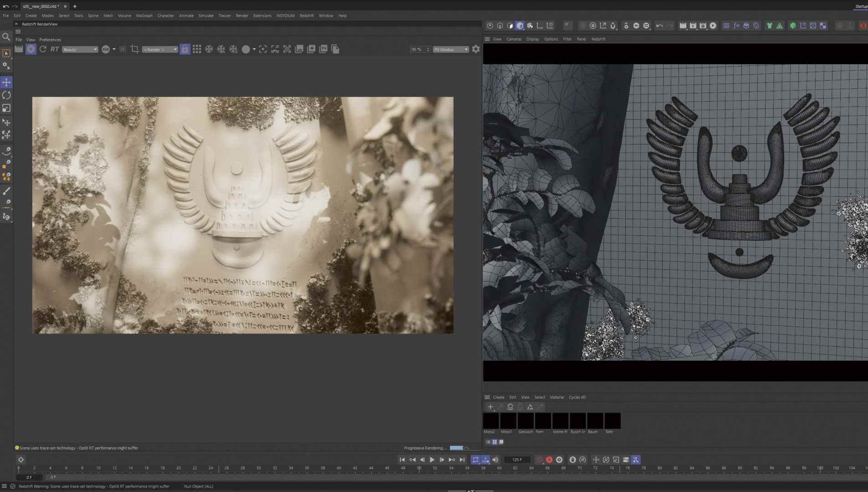868x492 pixels.
Task: Start a new render in Redshift RenderView
Action: (x=31, y=49)
